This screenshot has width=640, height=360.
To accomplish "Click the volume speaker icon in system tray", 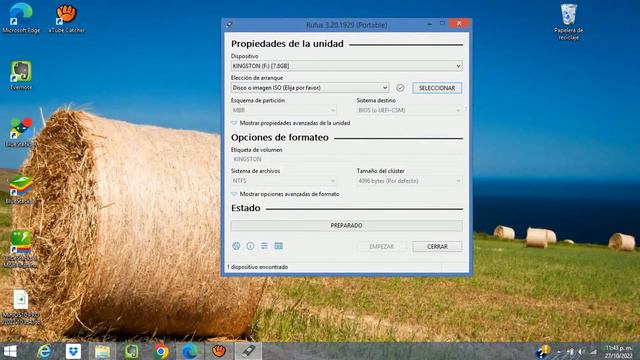I will 582,352.
